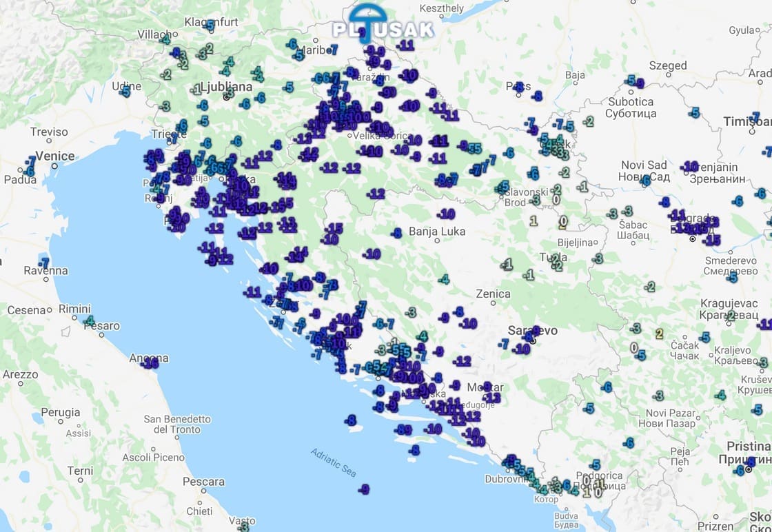Select the -7 marker near Ravenna
The width and height of the screenshot is (772, 532).
pyautogui.click(x=45, y=263)
